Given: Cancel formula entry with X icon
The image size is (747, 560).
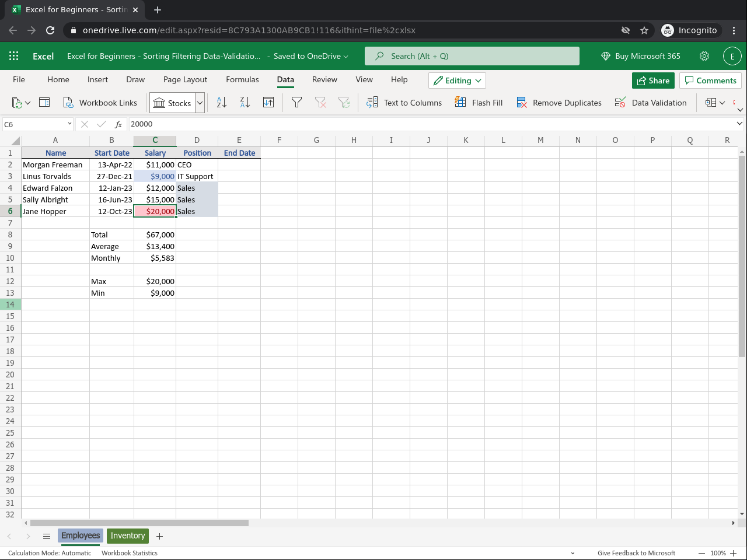Looking at the screenshot, I should [x=85, y=124].
